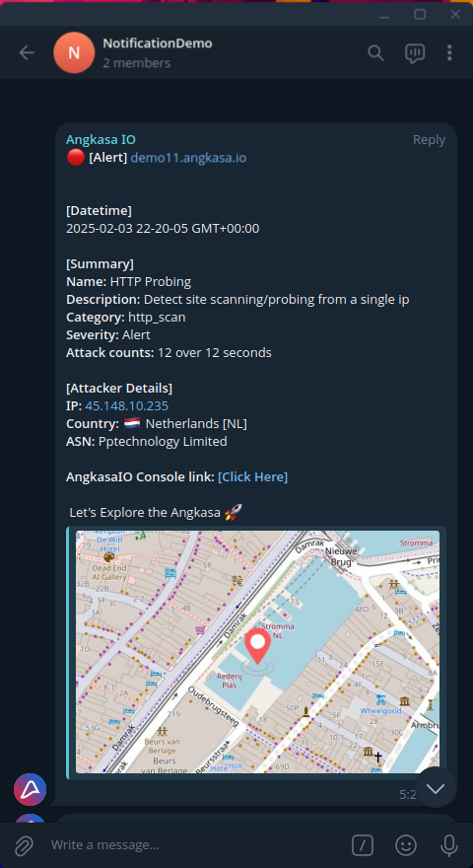
Task: Click the Angkasa IO bot avatar
Action: 30,789
